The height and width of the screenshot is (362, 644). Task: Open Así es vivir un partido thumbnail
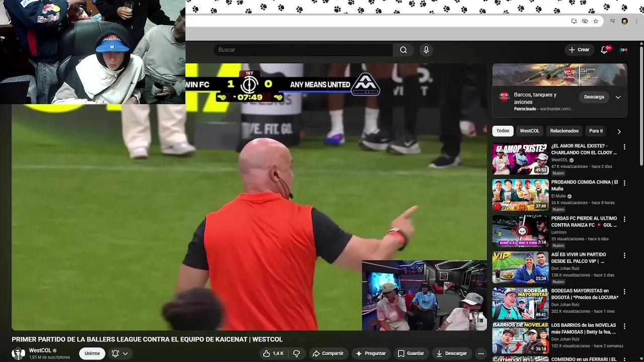520,267
